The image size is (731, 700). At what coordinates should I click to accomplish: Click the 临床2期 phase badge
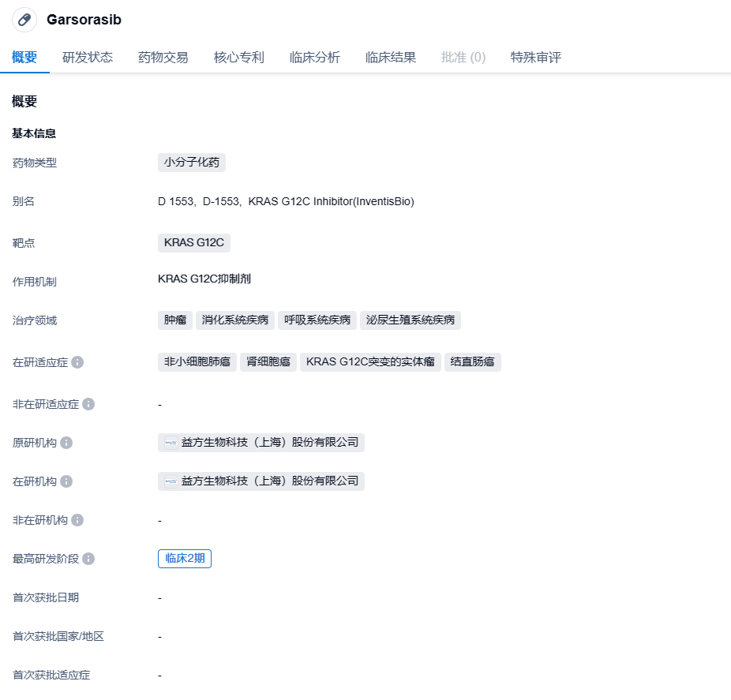pos(185,559)
